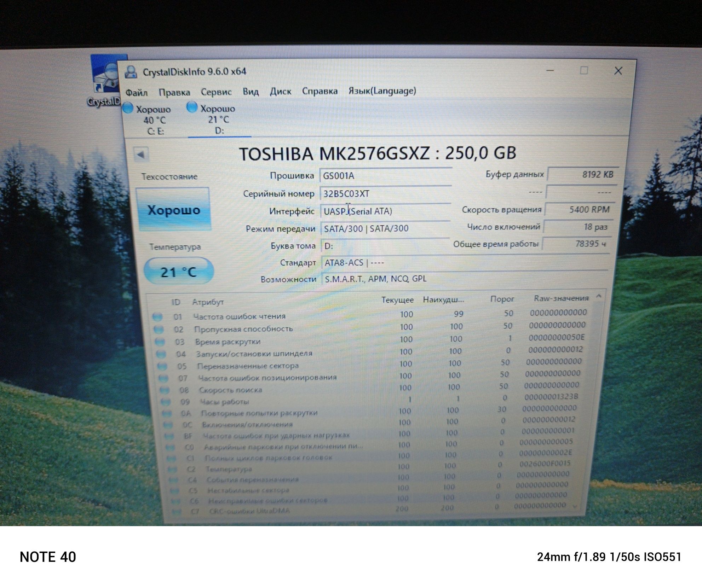Viewport: 702px width, 588px height.
Task: Click raw value 00000000050E
Action: coord(557,337)
